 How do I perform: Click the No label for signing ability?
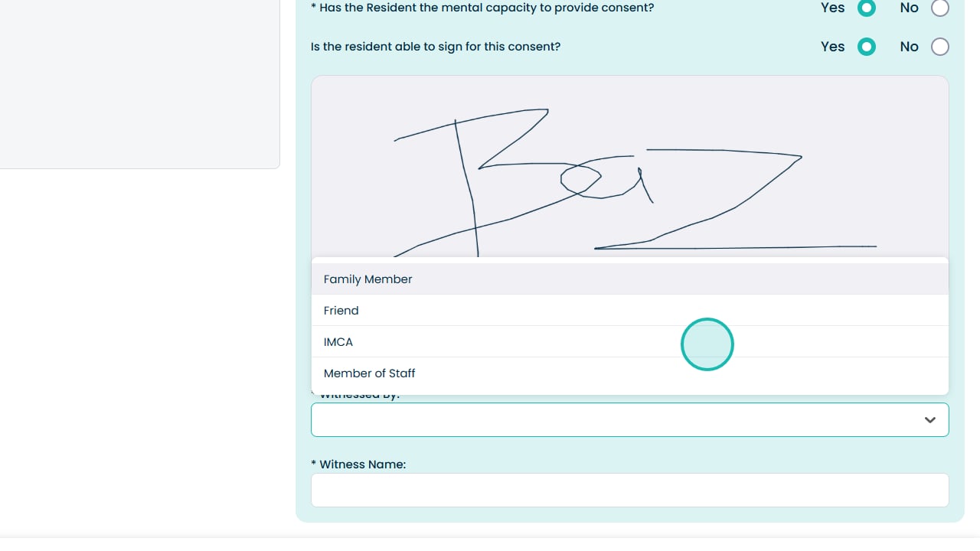coord(909,47)
